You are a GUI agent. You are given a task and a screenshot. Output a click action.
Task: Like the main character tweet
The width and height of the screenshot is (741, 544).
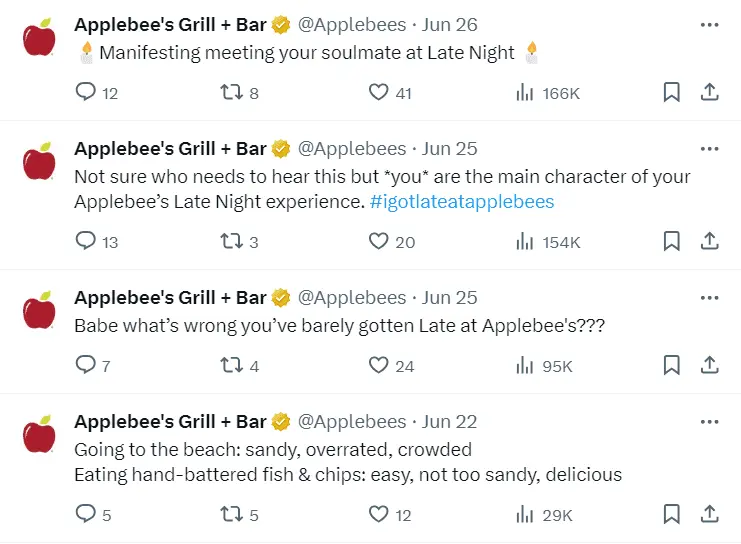pyautogui.click(x=379, y=241)
